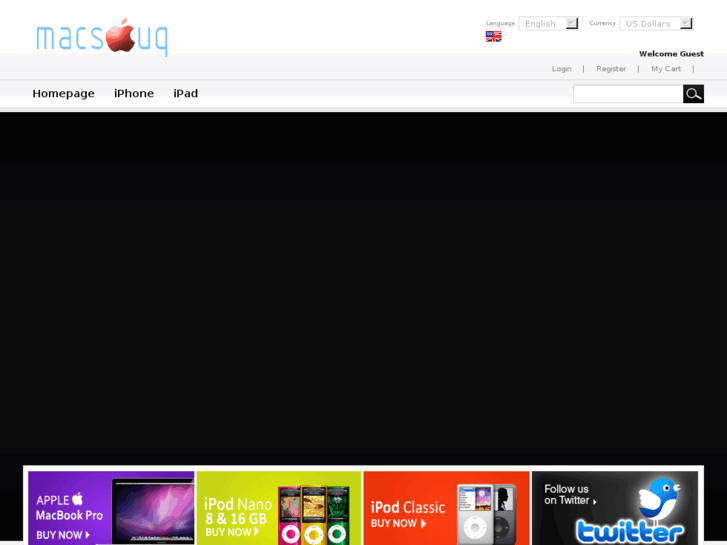Click the search magnifier icon

click(x=693, y=94)
